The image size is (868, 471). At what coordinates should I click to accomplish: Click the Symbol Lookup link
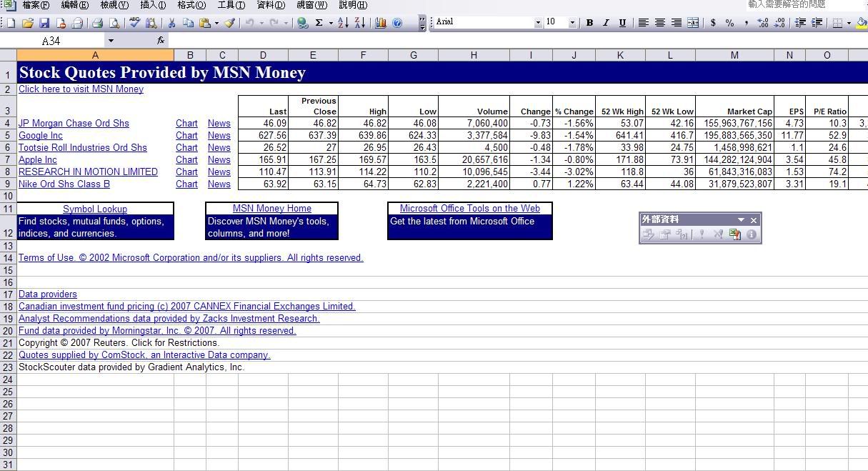[95, 209]
